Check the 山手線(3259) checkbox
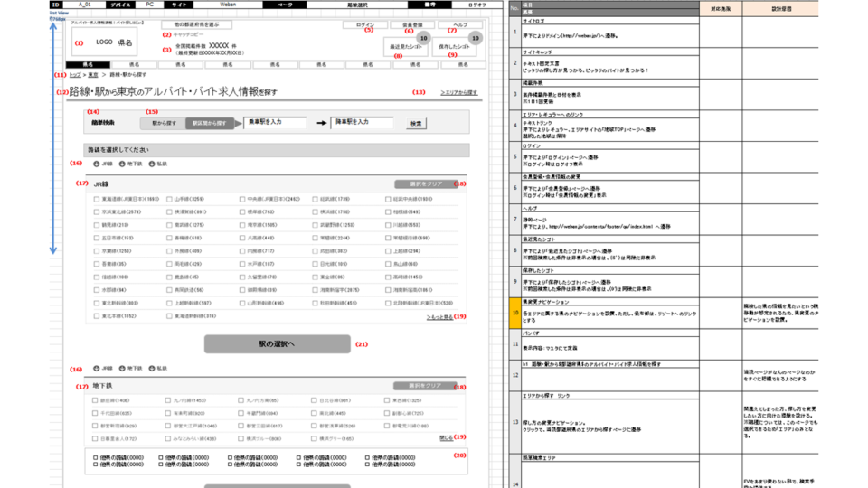 tap(169, 199)
